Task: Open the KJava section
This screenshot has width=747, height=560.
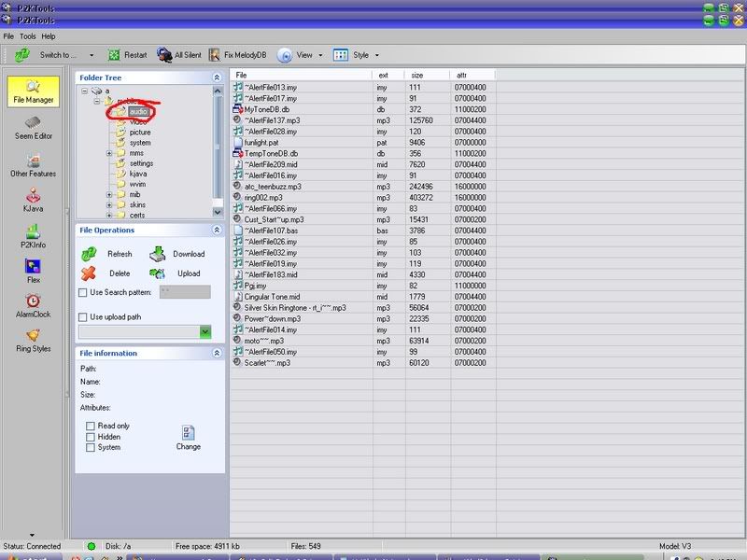Action: [x=34, y=200]
